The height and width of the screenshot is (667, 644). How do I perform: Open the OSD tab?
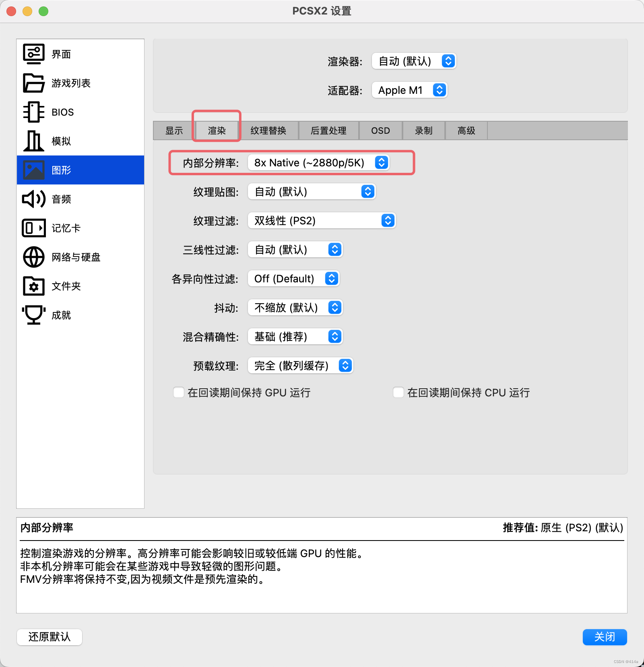coord(380,130)
